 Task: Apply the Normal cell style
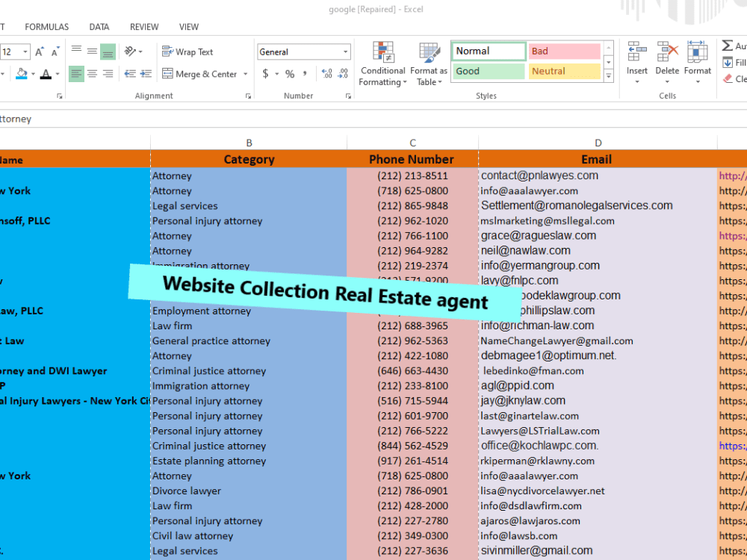(489, 51)
